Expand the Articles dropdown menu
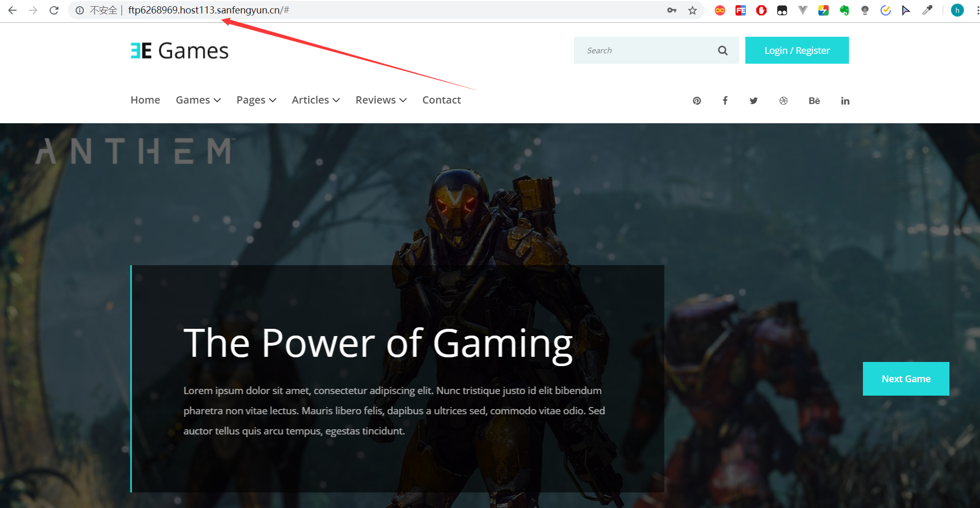Viewport: 980px width, 508px height. 316,100
